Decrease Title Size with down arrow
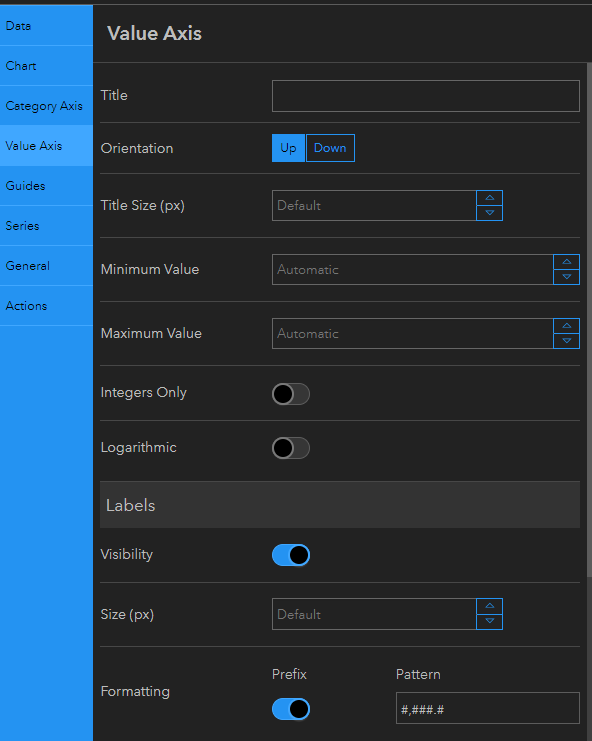592x741 pixels. pos(489,213)
